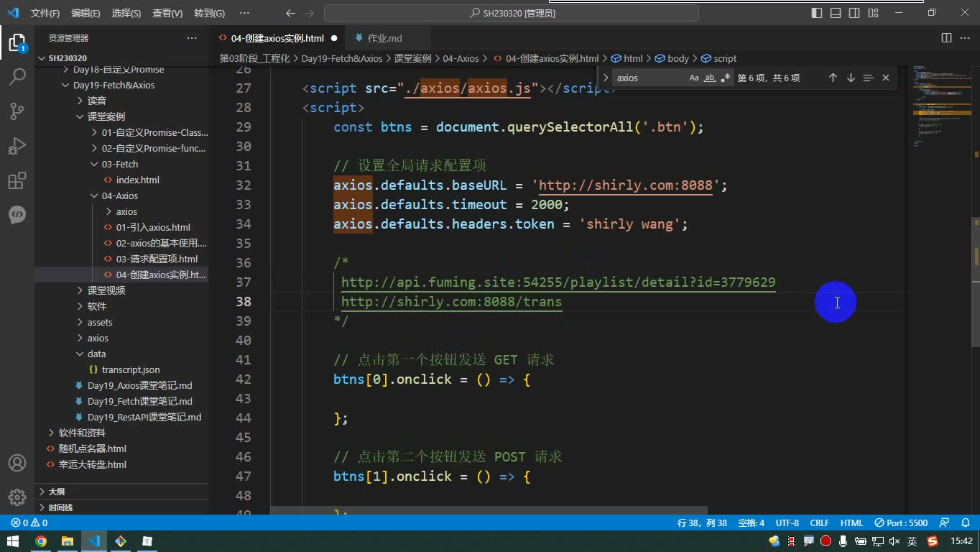Click the UTF-8 encoding indicator
The width and height of the screenshot is (980, 552).
(787, 523)
